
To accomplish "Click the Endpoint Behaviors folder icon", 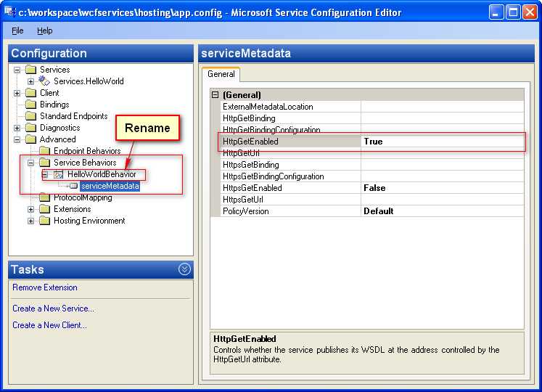I will (x=44, y=151).
